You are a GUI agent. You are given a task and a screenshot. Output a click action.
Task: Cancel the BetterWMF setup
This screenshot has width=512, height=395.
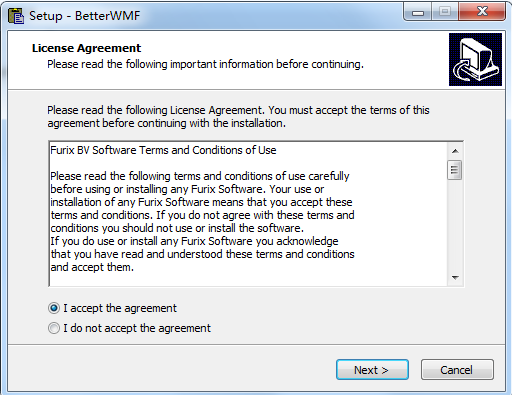457,370
